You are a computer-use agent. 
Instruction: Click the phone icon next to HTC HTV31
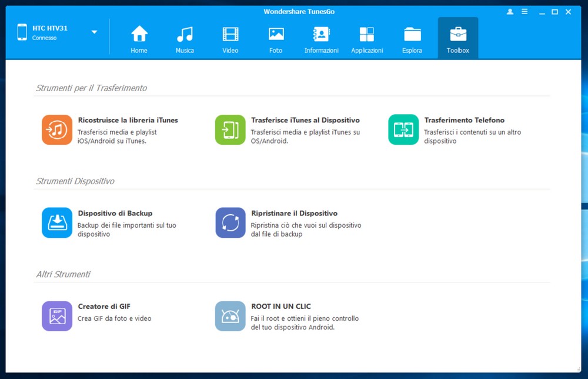22,32
